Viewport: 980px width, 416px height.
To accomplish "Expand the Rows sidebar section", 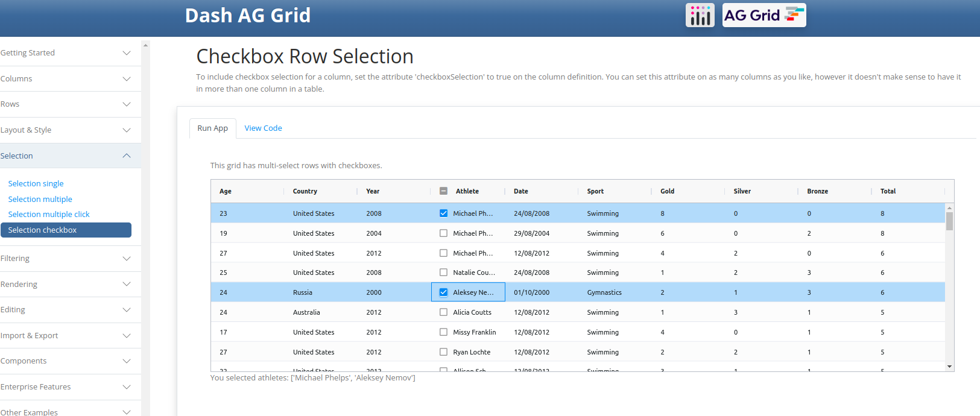I will (70, 104).
